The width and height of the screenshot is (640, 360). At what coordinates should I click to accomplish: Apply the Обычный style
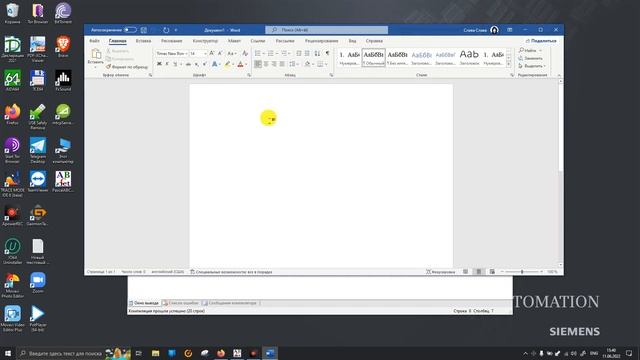coord(373,58)
